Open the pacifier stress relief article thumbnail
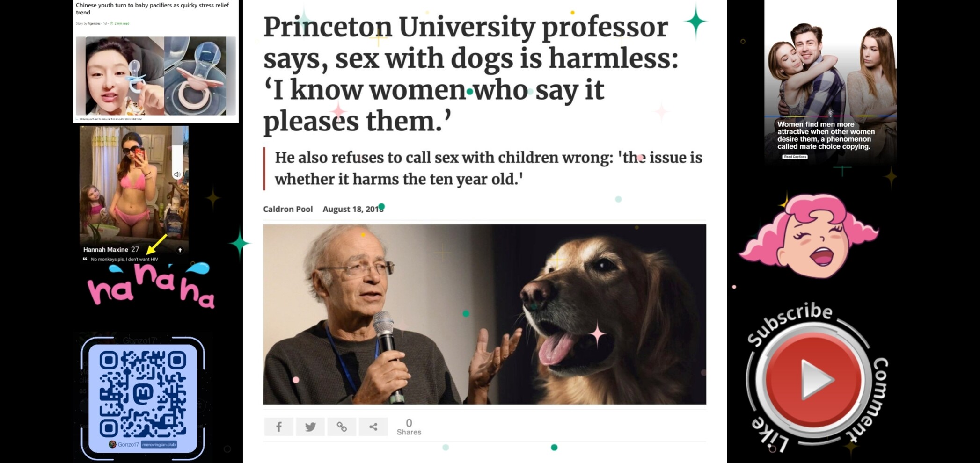Viewport: 980px width, 463px height. point(156,76)
